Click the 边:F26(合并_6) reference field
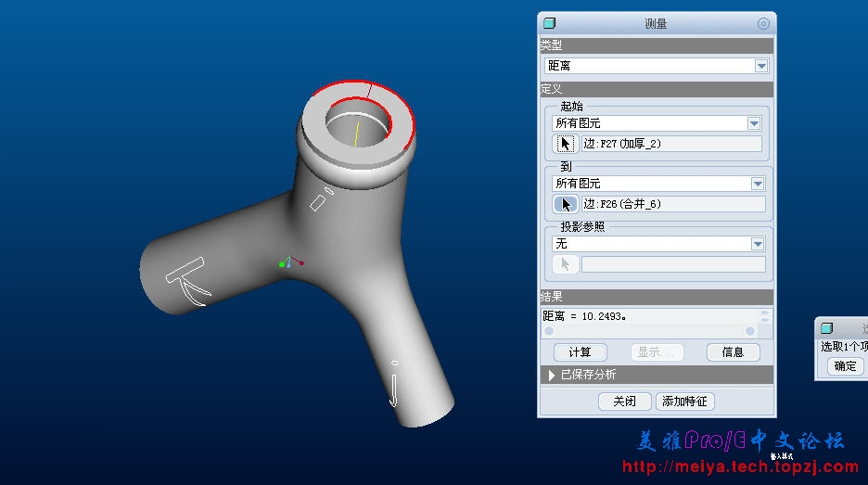The width and height of the screenshot is (868, 485). [673, 204]
